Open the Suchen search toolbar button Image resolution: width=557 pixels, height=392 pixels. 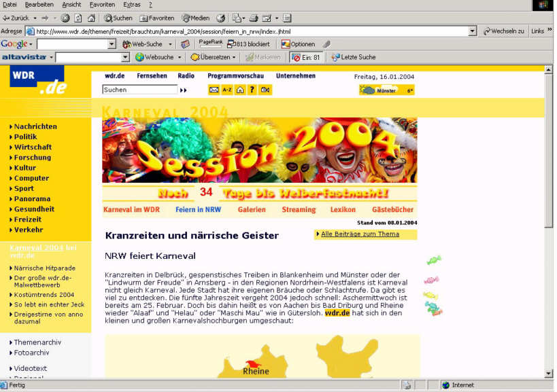tap(118, 18)
